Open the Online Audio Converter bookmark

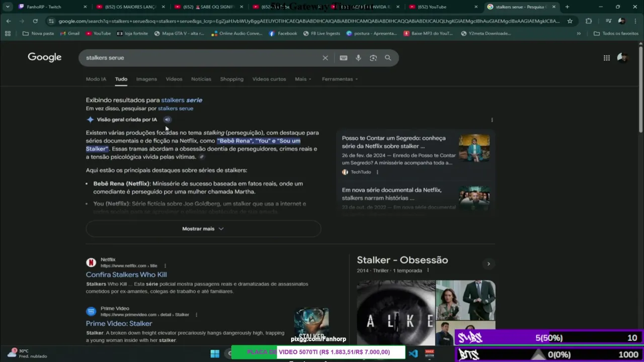click(237, 34)
